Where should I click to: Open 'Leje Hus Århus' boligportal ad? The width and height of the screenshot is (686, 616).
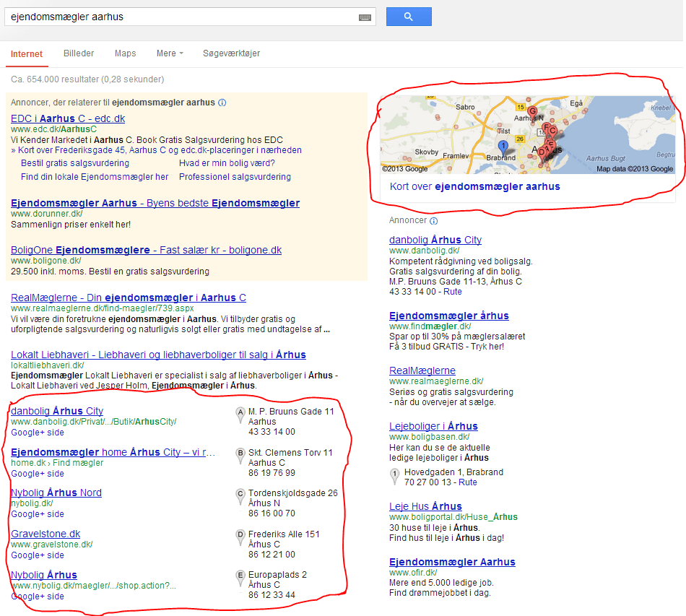pyautogui.click(x=426, y=506)
